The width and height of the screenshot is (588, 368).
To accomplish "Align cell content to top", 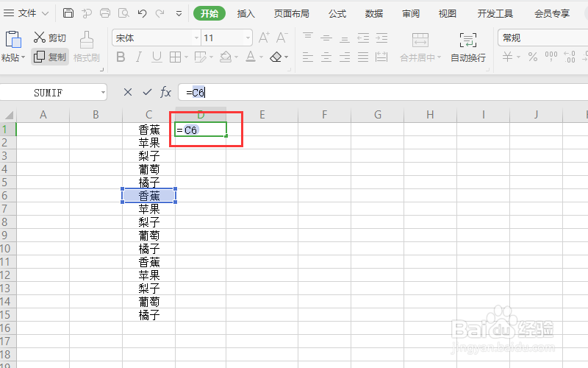I will [x=308, y=38].
